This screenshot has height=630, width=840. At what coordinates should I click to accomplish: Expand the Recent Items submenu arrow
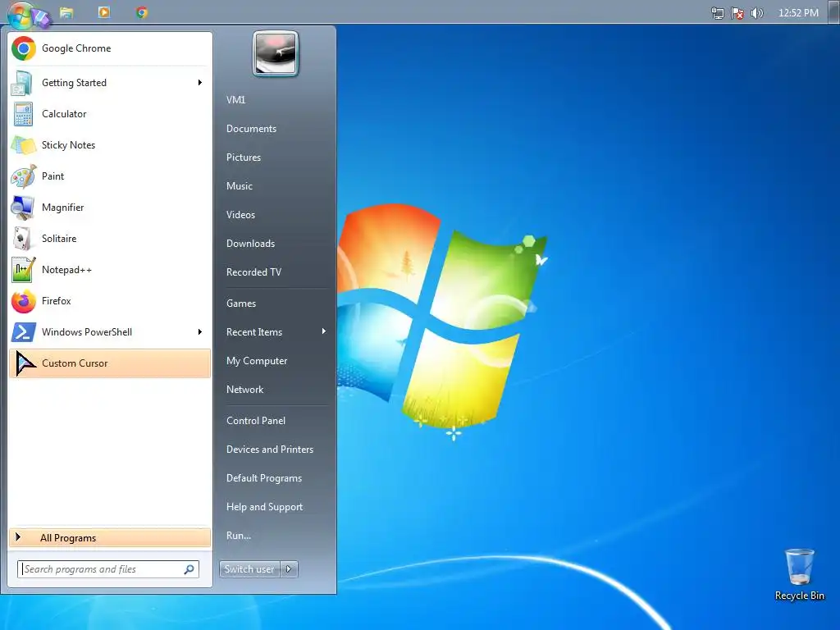pyautogui.click(x=323, y=331)
